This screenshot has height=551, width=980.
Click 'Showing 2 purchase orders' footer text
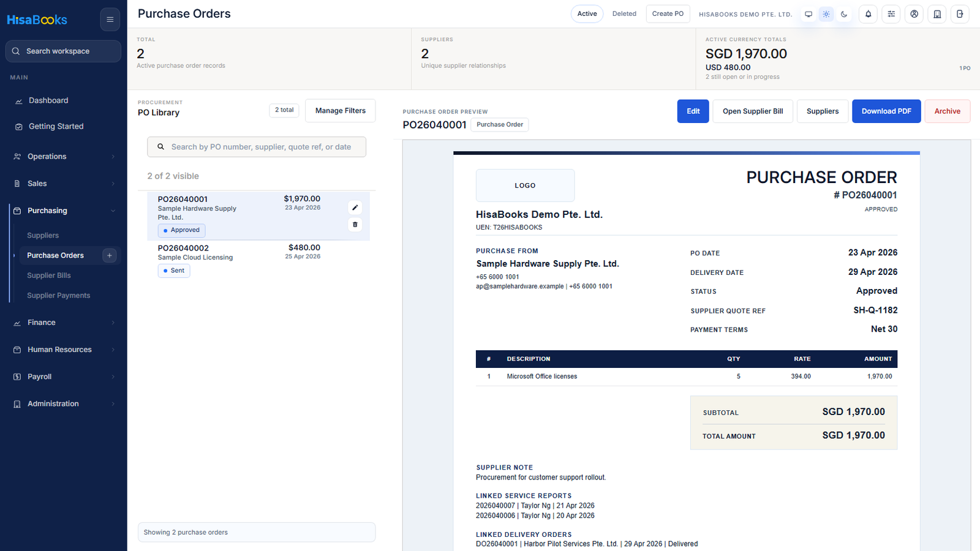pos(186,533)
